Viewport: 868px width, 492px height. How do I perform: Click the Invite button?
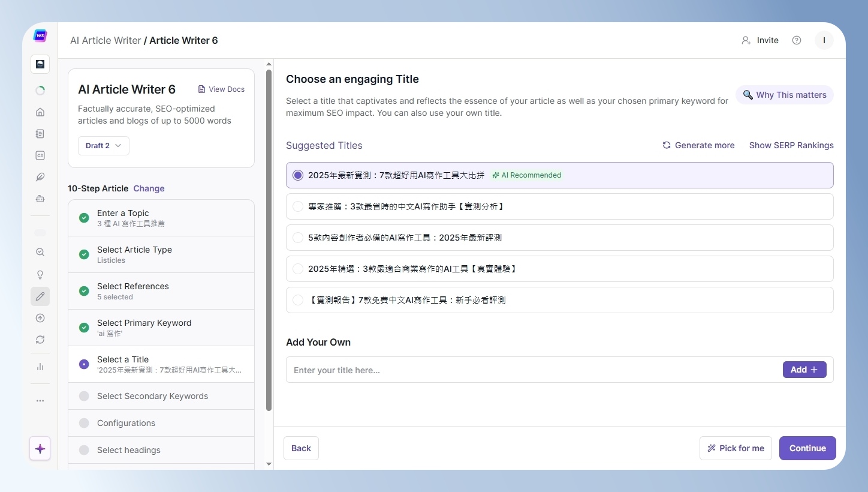pos(760,40)
